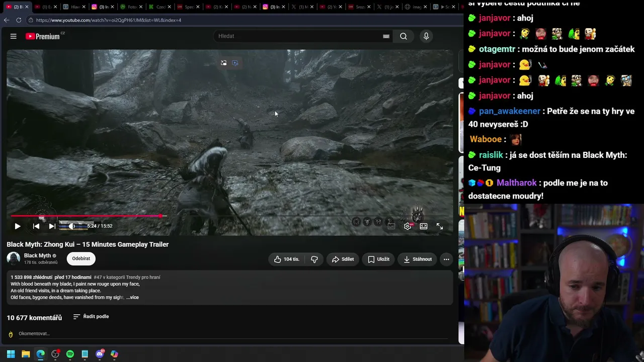644x362 pixels.
Task: Open Notepad from the taskbar
Action: click(85, 354)
